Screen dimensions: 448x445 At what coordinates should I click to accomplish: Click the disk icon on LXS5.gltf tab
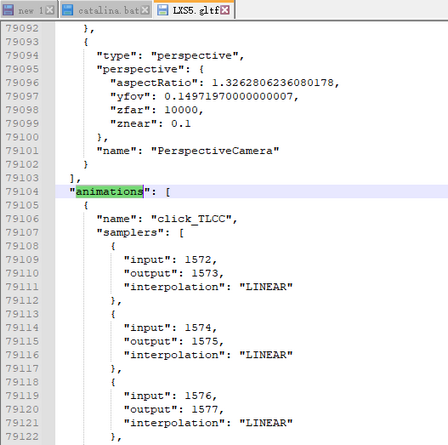click(162, 10)
